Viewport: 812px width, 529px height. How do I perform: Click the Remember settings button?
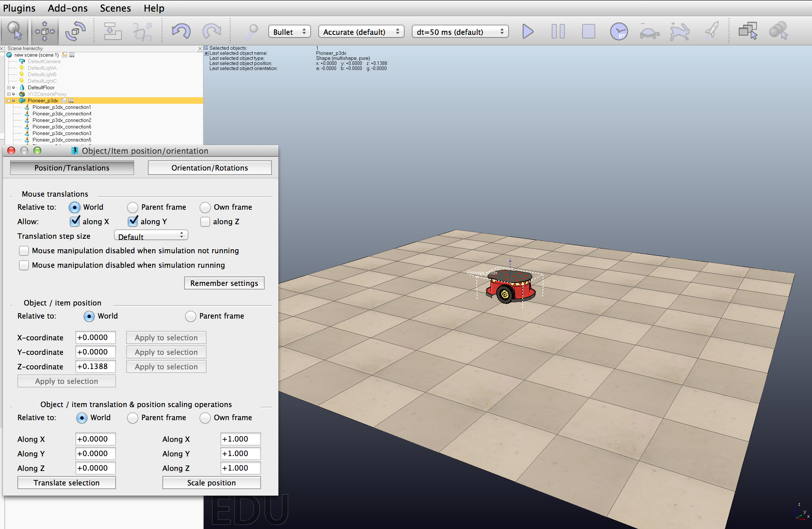(224, 283)
